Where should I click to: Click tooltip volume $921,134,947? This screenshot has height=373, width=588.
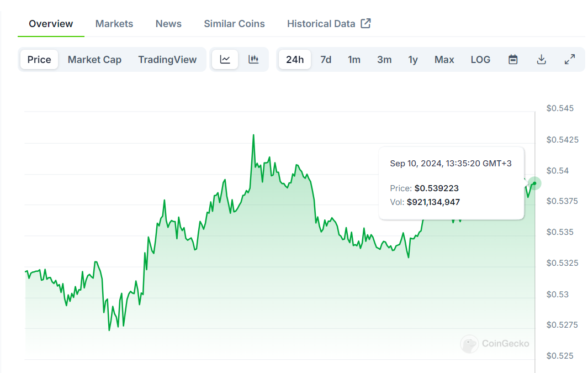click(x=433, y=202)
